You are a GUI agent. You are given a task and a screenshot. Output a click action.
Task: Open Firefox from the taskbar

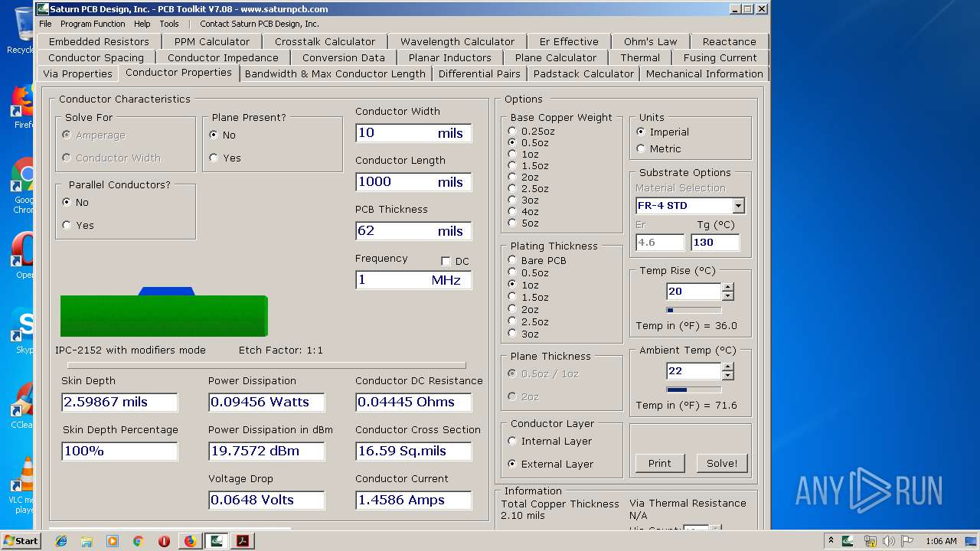tap(190, 541)
